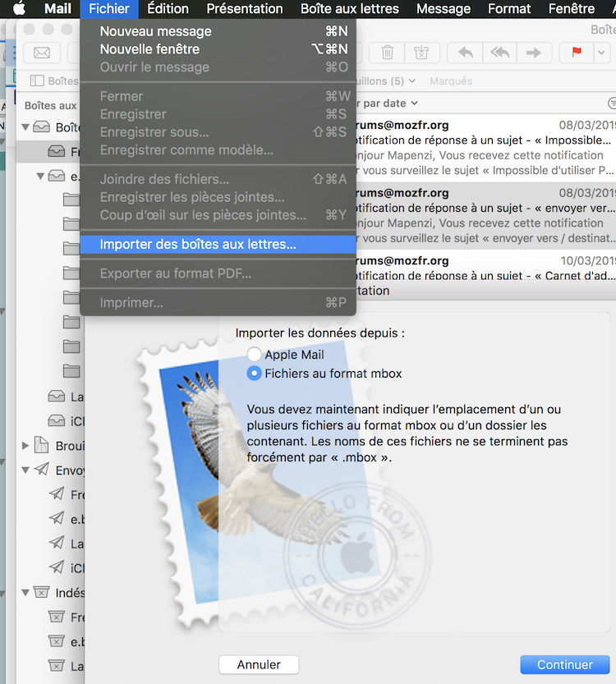Click the Boîtes aux lettres sidebar header
616x684 pixels.
(51, 106)
